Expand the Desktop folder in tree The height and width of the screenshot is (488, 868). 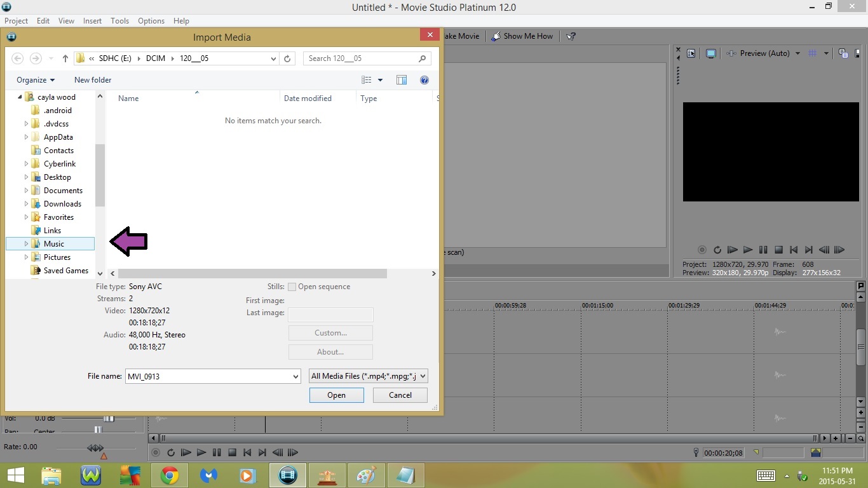pos(27,177)
